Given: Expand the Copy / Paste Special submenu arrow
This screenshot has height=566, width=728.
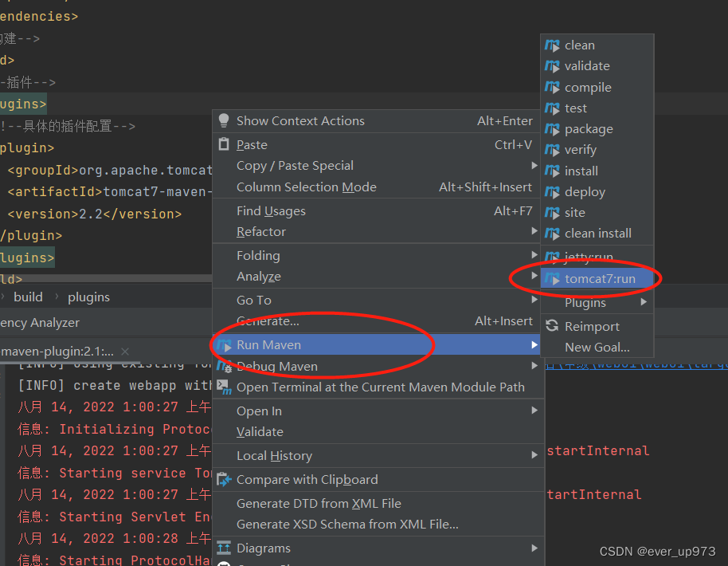Looking at the screenshot, I should [534, 166].
